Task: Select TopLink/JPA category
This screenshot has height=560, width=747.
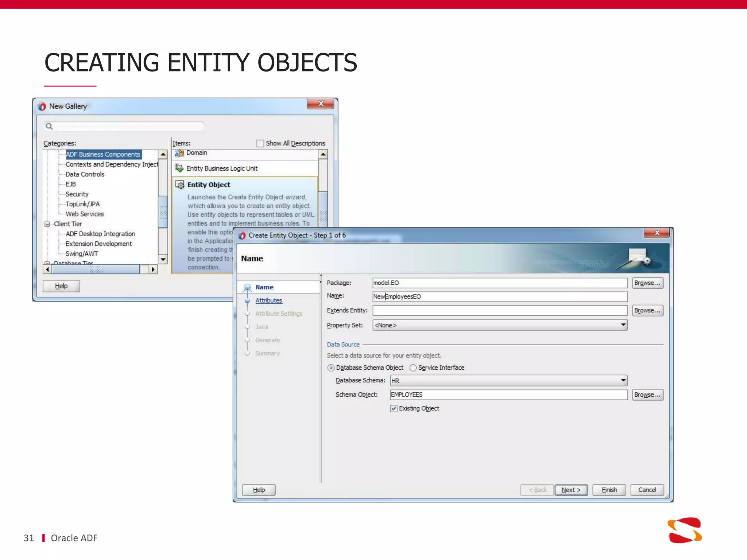Action: point(82,204)
